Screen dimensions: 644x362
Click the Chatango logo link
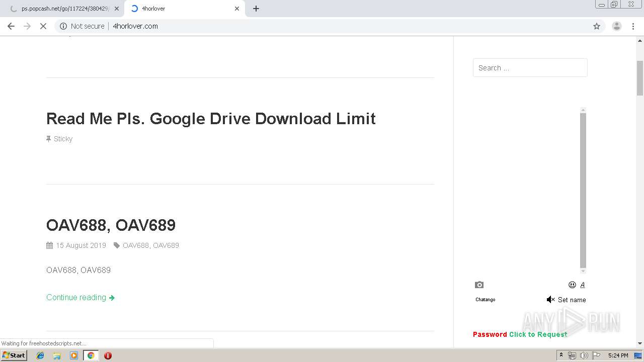pos(485,300)
